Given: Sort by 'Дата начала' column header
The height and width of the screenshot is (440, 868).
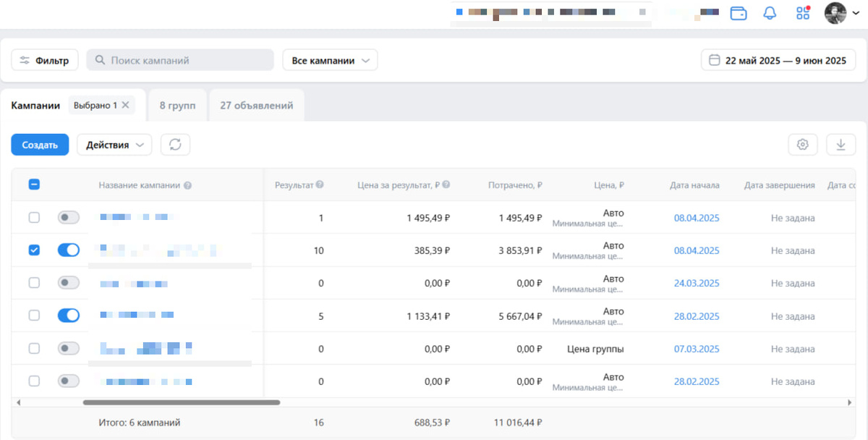Looking at the screenshot, I should [x=694, y=185].
